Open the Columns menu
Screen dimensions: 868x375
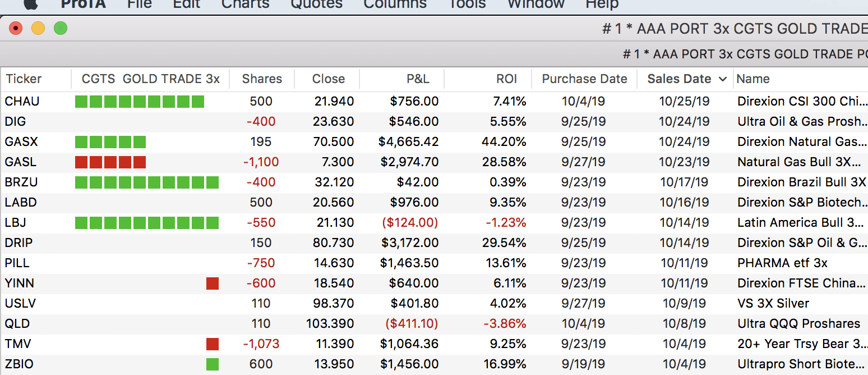click(395, 4)
